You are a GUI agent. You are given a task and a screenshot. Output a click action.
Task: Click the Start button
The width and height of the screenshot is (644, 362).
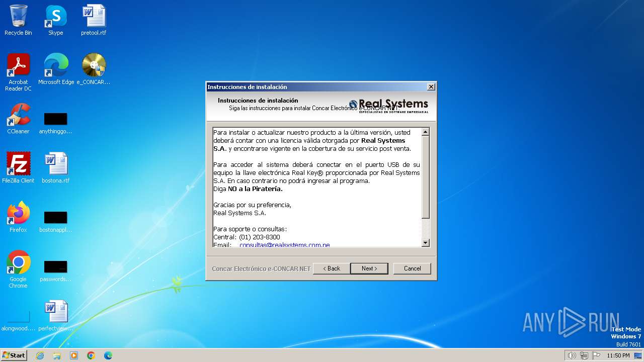14,355
